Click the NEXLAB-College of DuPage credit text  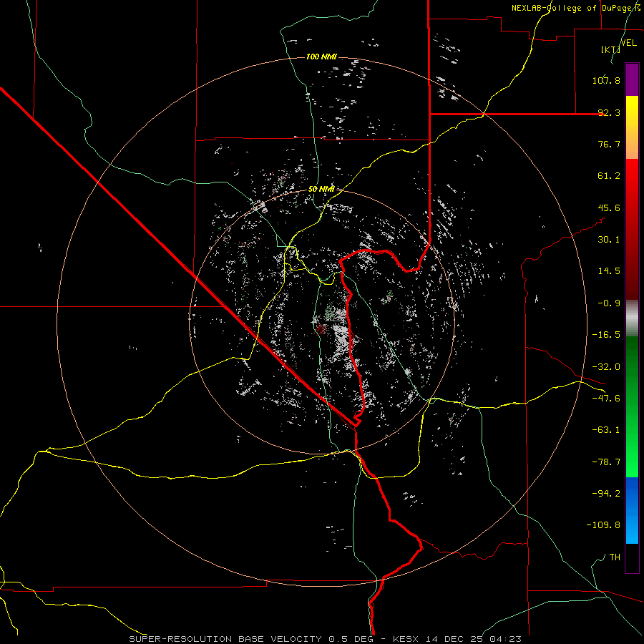point(575,8)
